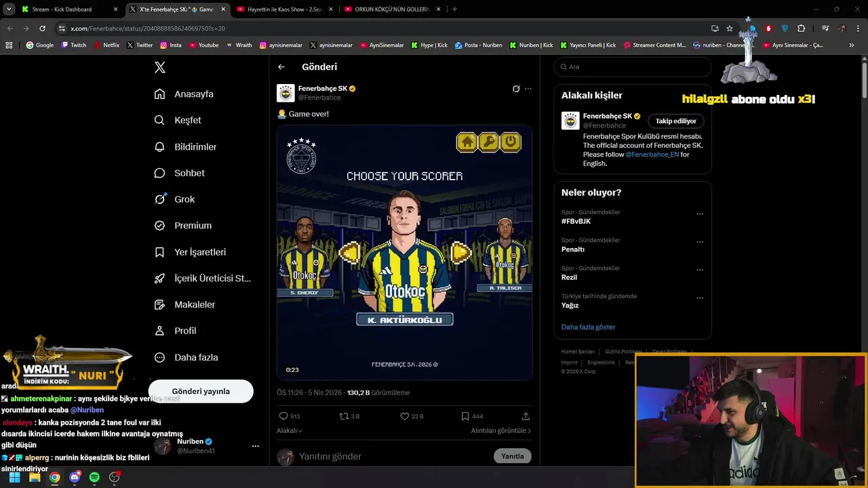
Task: Open Spotify from the taskbar
Action: 94,477
